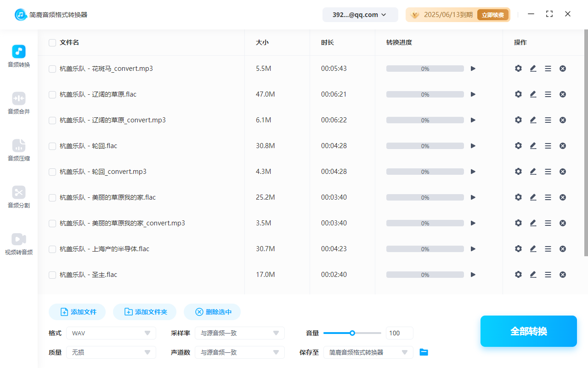
Task: Remove 轮回.flac from the list
Action: 562,145
